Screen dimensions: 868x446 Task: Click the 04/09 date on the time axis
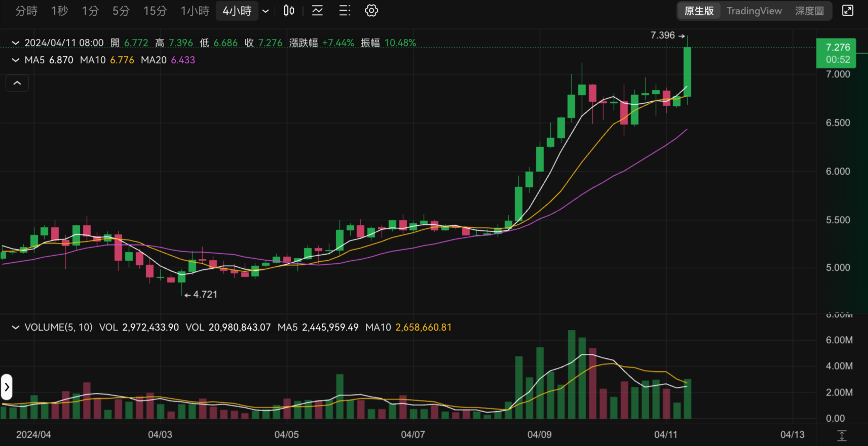[x=540, y=435]
